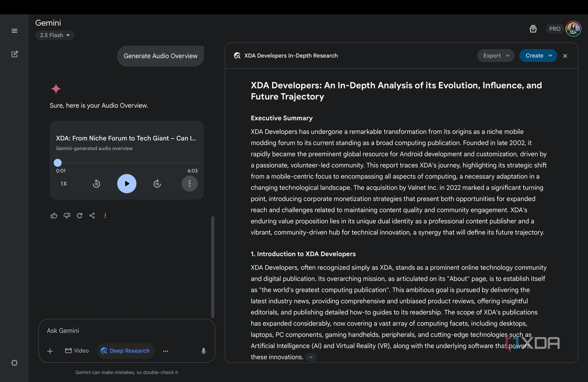This screenshot has width=588, height=382.
Task: Click the audio progress slider knob
Action: point(58,163)
